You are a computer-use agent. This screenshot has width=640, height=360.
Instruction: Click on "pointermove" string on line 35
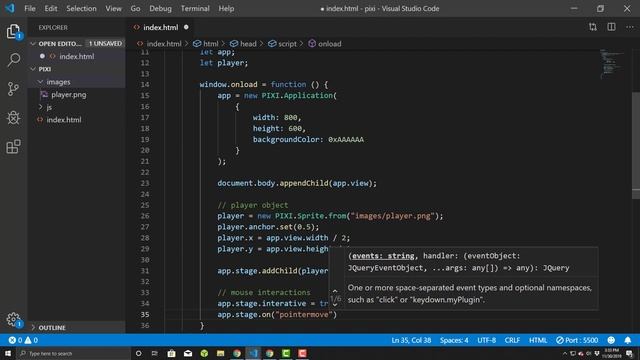point(304,315)
